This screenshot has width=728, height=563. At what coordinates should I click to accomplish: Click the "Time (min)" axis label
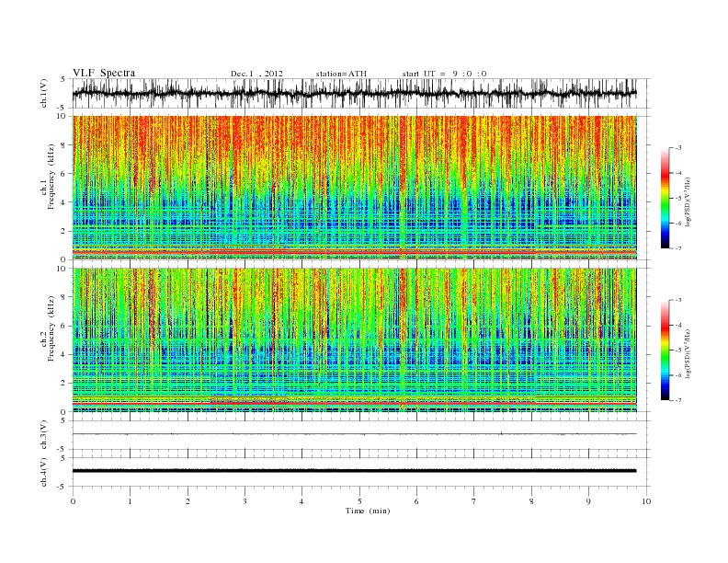[x=368, y=511]
